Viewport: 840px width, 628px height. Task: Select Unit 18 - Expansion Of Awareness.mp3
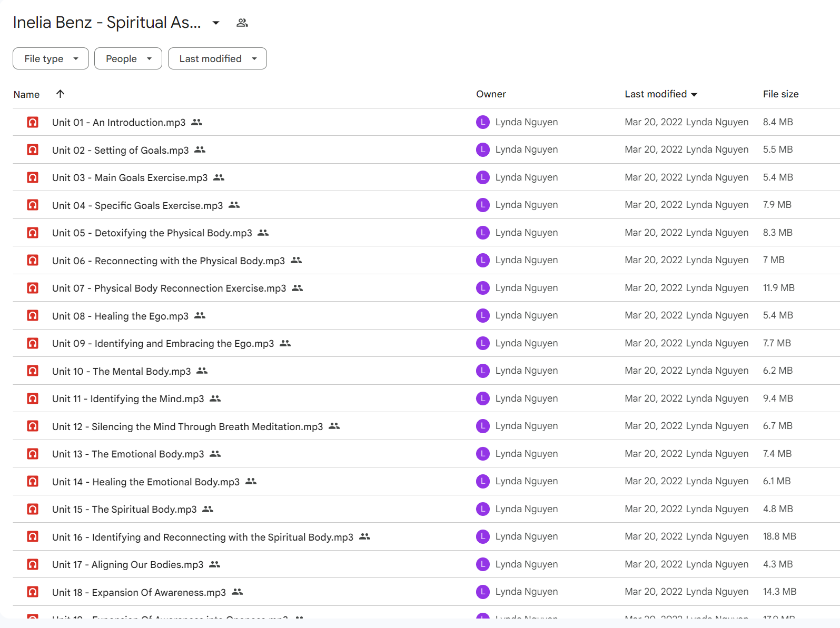click(x=139, y=592)
